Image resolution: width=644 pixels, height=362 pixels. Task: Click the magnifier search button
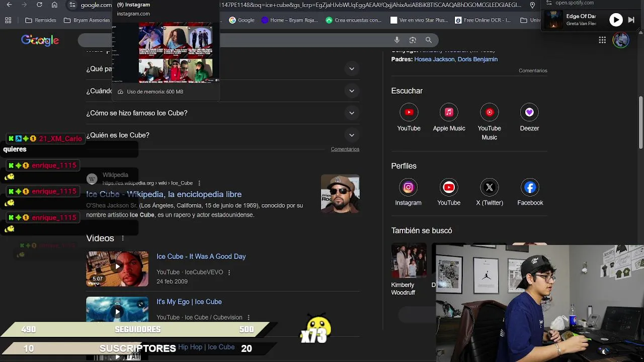click(429, 40)
